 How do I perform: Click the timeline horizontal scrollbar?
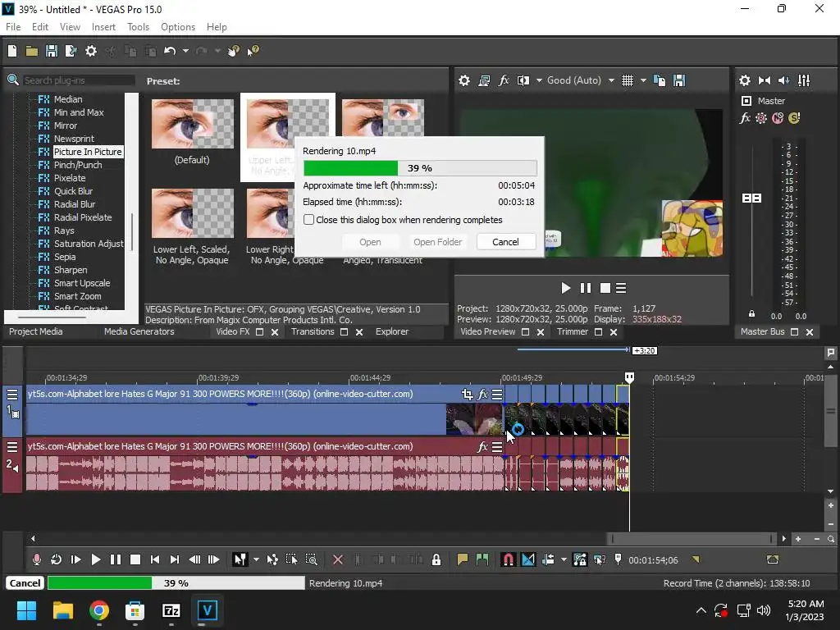click(691, 538)
